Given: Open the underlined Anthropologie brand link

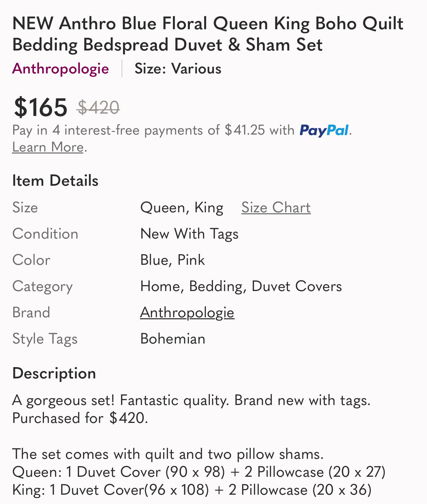Looking at the screenshot, I should [187, 313].
